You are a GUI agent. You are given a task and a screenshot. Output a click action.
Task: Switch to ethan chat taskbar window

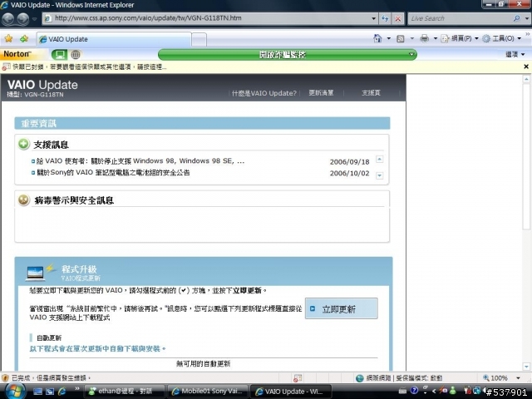(x=124, y=392)
